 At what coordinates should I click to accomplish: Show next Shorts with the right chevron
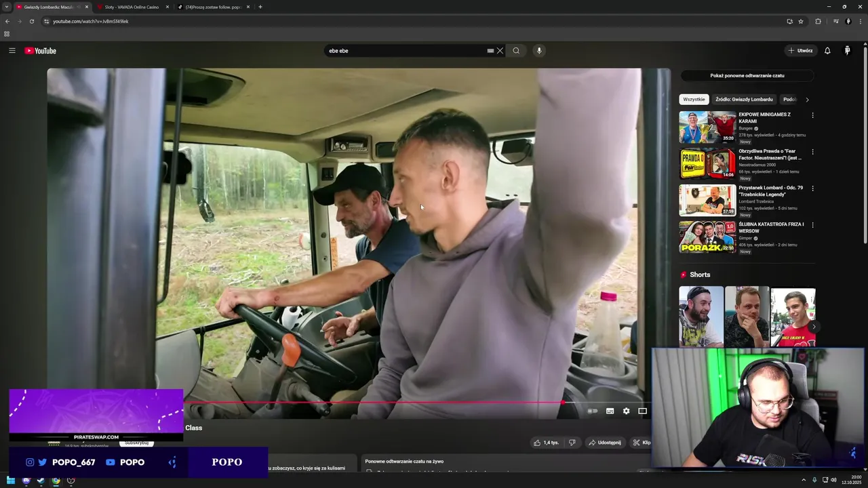coord(814,327)
